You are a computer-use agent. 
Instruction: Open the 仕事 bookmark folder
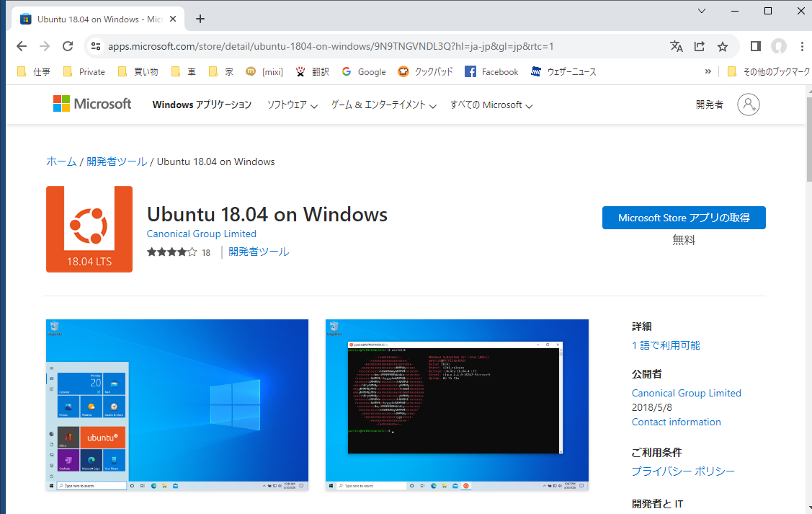[34, 71]
